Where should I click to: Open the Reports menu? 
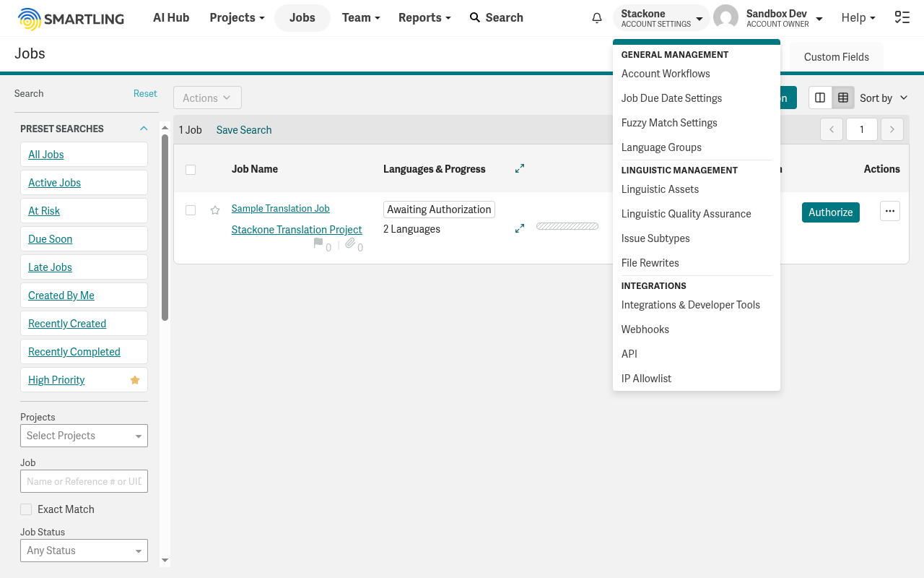424,17
